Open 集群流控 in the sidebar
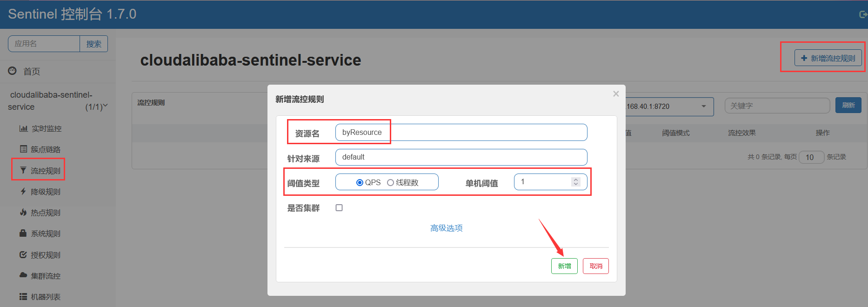The image size is (868, 307). (x=46, y=276)
